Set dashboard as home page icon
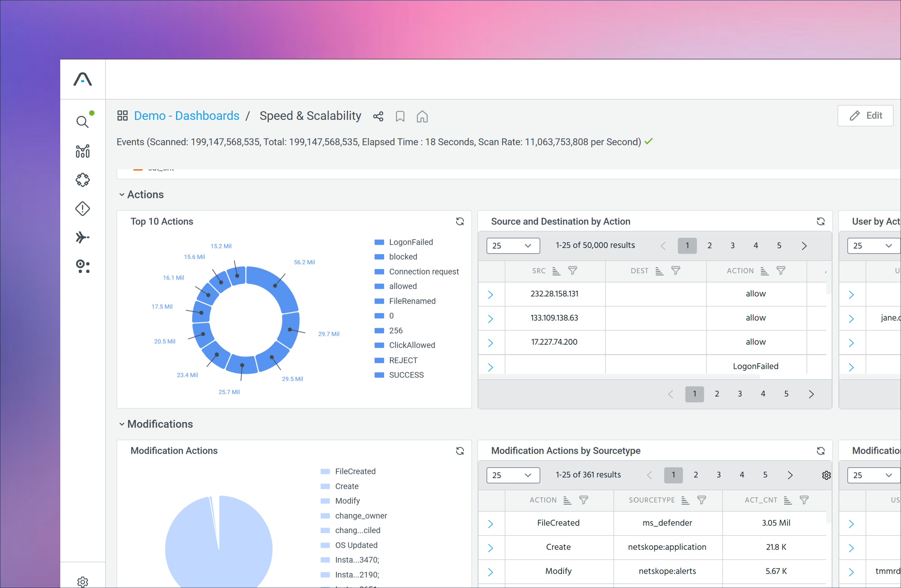This screenshot has height=588, width=901. tap(422, 116)
